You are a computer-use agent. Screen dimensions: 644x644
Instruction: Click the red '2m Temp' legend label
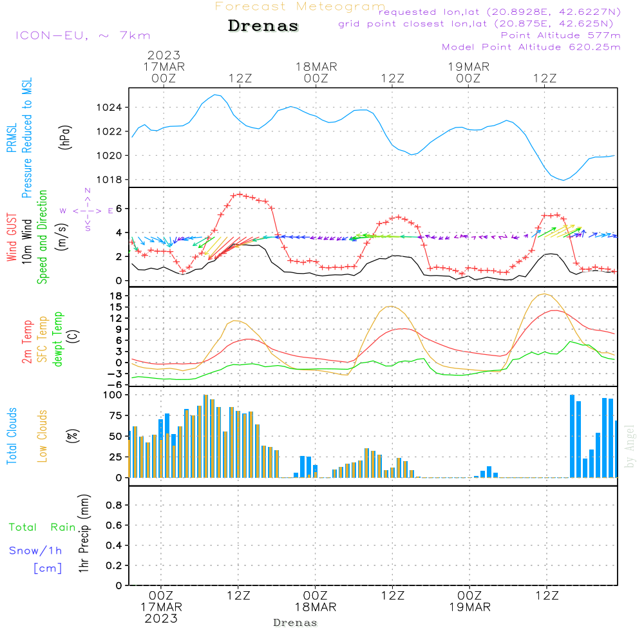(26, 342)
